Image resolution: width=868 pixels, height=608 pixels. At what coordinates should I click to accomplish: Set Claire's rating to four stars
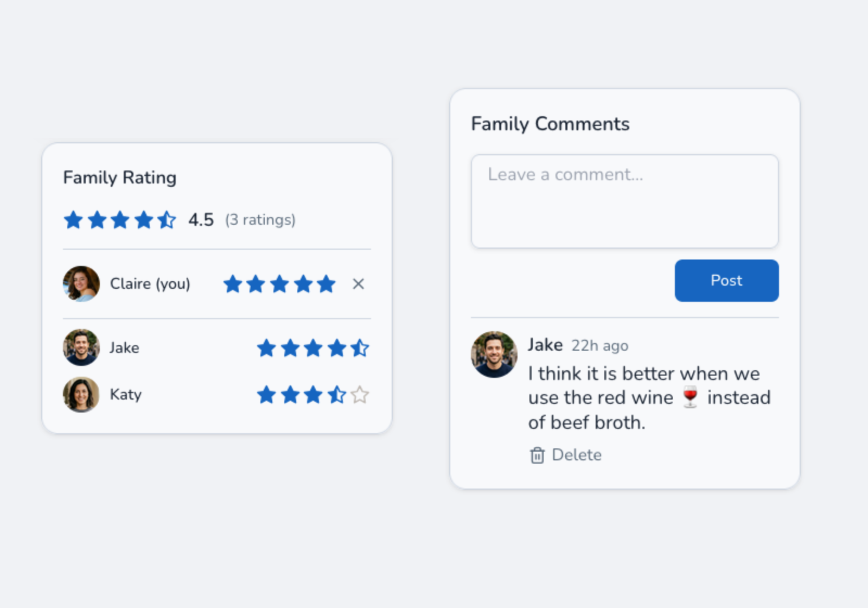303,284
